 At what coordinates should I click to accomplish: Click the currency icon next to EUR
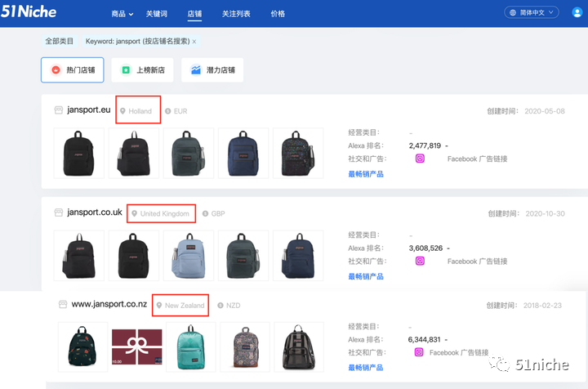[x=168, y=111]
